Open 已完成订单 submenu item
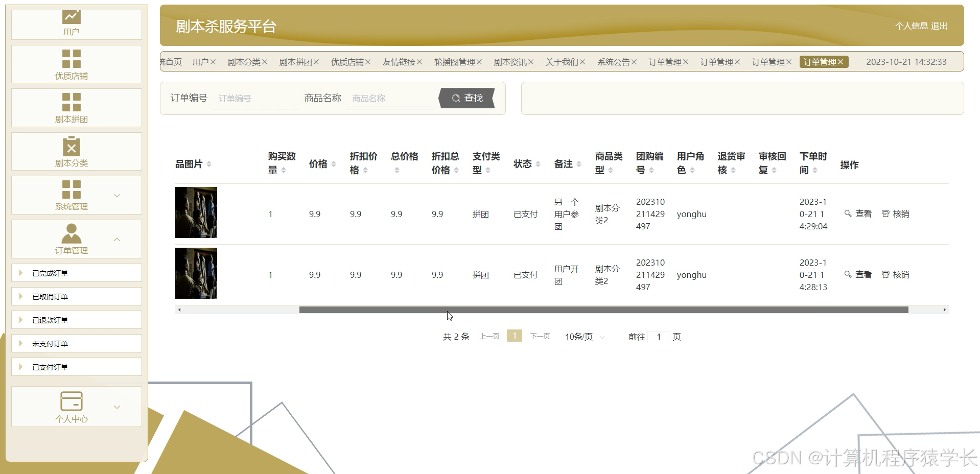The height and width of the screenshot is (474, 980). click(x=77, y=273)
